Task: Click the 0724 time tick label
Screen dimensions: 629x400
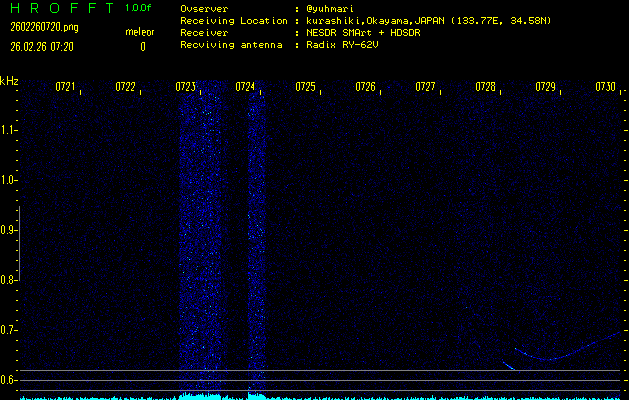Action: pyautogui.click(x=245, y=88)
